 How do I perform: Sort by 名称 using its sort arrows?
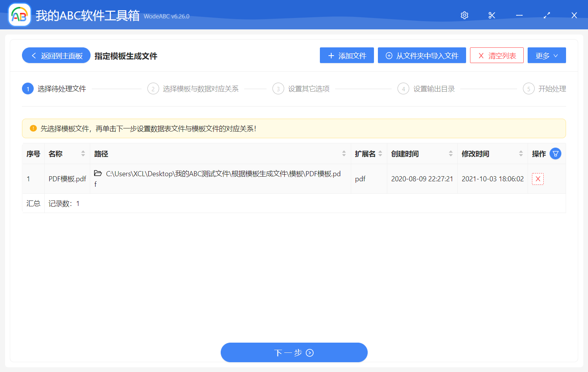pyautogui.click(x=83, y=153)
